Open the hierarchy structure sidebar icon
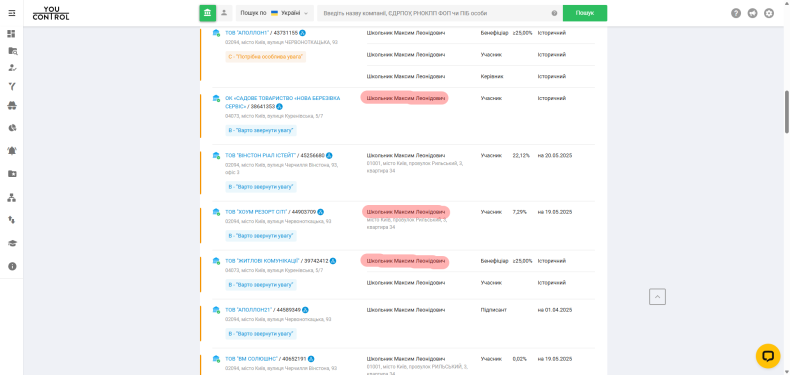 pyautogui.click(x=12, y=197)
